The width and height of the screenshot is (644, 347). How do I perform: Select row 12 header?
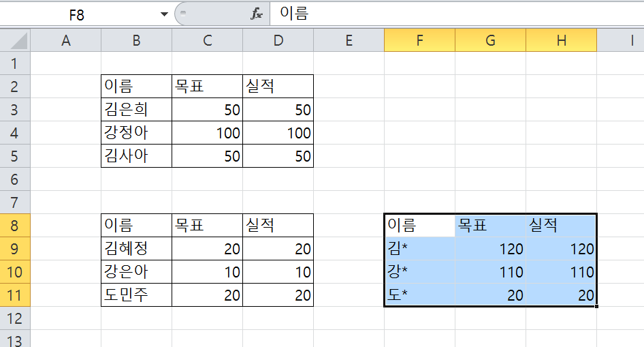point(16,318)
